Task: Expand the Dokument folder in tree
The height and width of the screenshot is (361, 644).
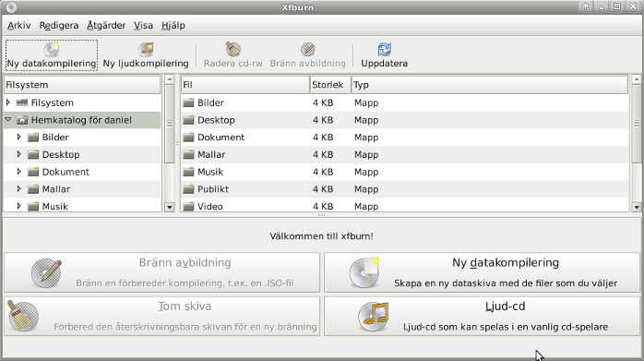Action: (x=18, y=172)
